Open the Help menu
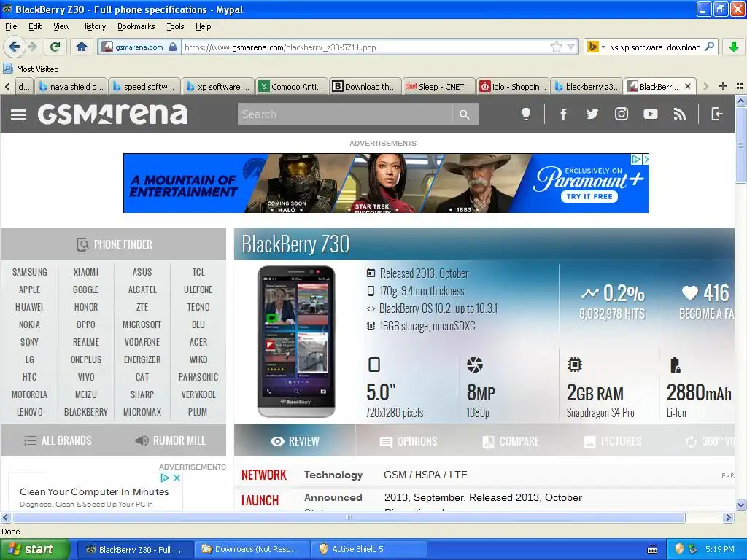747x560 pixels. [203, 26]
